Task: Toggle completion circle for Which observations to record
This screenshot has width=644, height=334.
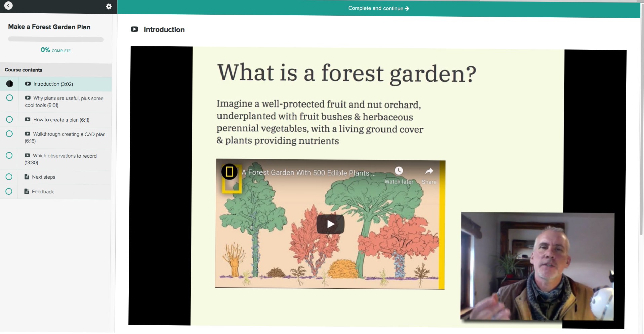Action: pyautogui.click(x=9, y=155)
